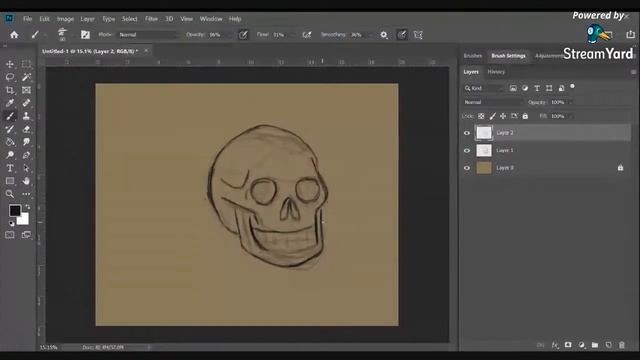Viewport: 640px width, 360px height.
Task: Click the Home icon in options bar
Action: point(14,35)
